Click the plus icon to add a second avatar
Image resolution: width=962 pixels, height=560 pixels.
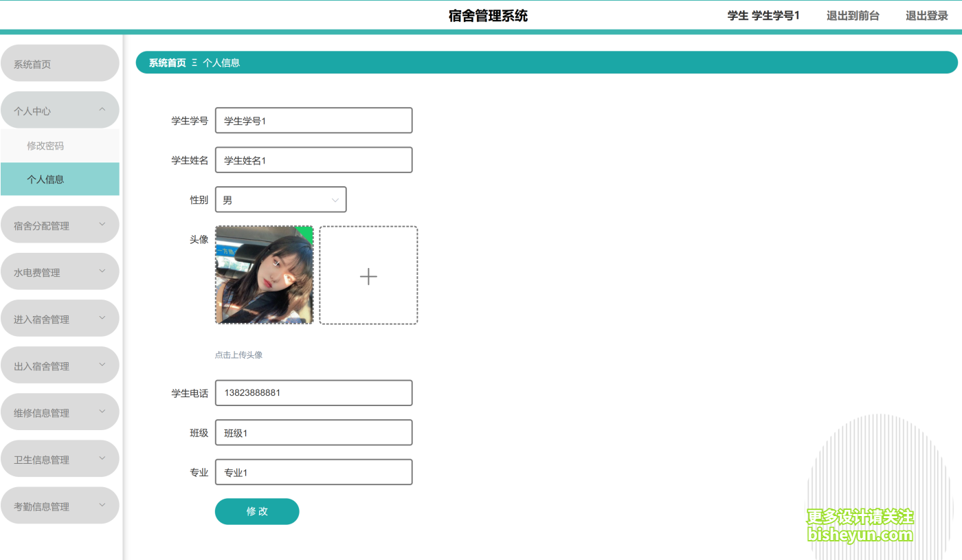click(368, 276)
